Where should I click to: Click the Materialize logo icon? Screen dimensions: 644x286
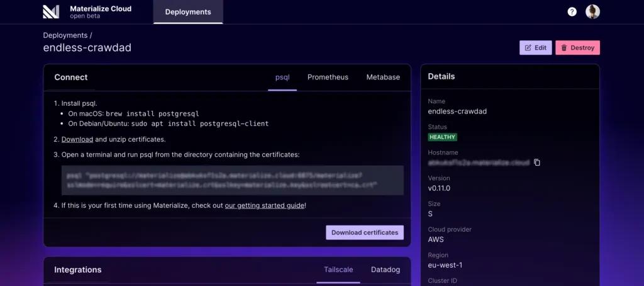point(51,11)
